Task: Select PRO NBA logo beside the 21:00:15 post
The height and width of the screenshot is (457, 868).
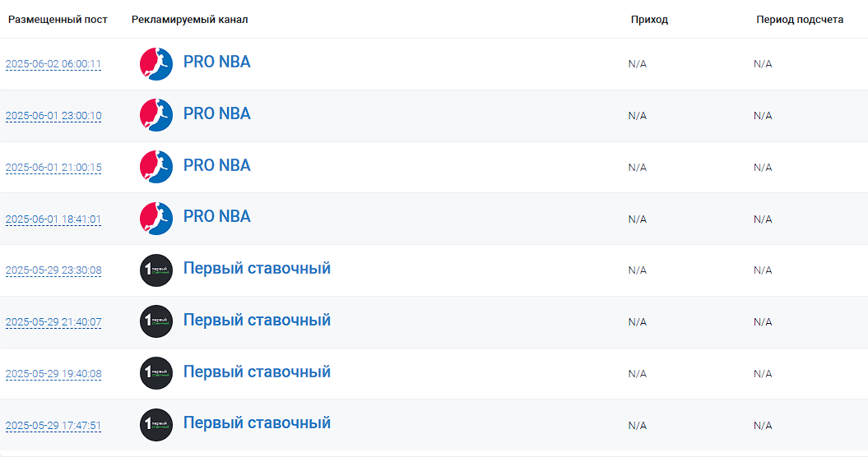Action: pyautogui.click(x=156, y=167)
